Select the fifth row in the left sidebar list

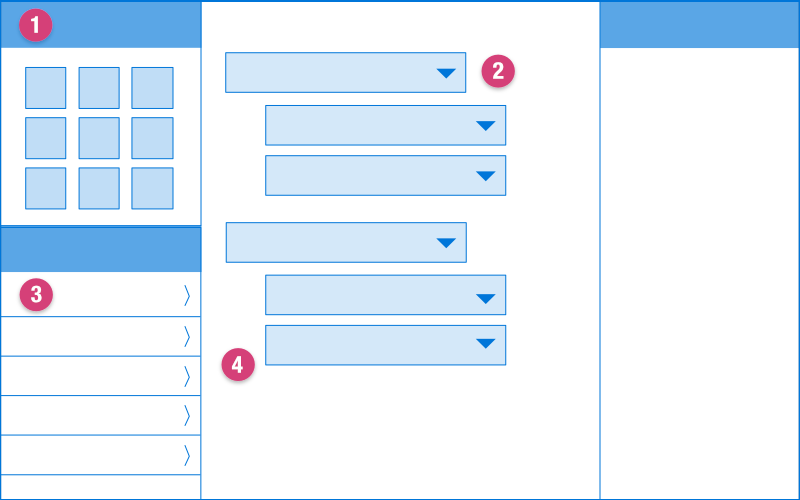(100, 455)
